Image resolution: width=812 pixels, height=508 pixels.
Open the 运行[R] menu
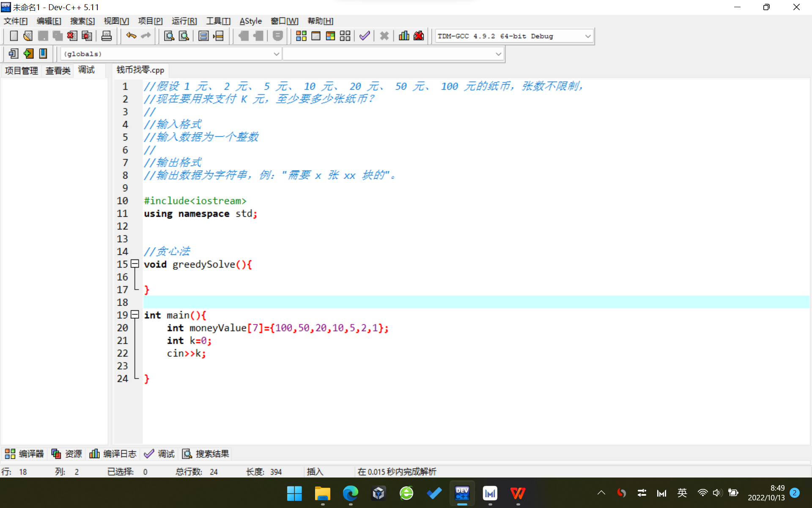click(184, 21)
